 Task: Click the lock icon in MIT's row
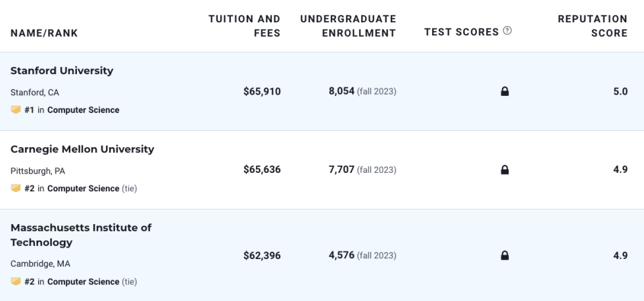click(x=505, y=256)
